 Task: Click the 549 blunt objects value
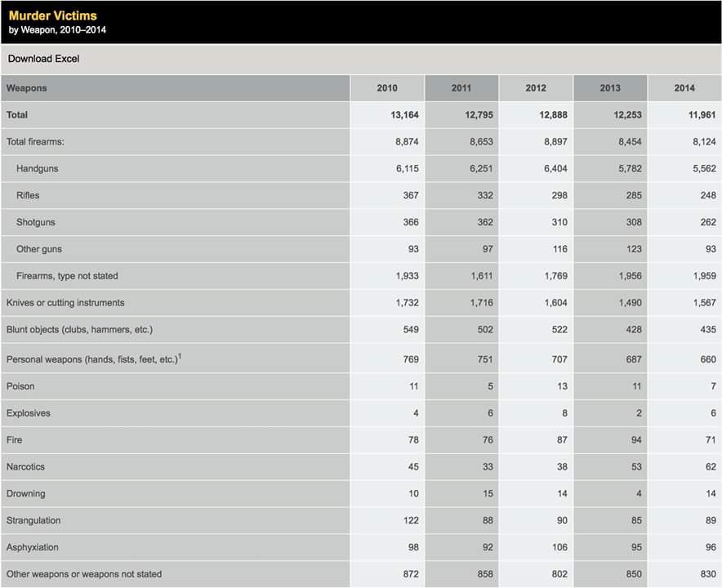(x=411, y=330)
